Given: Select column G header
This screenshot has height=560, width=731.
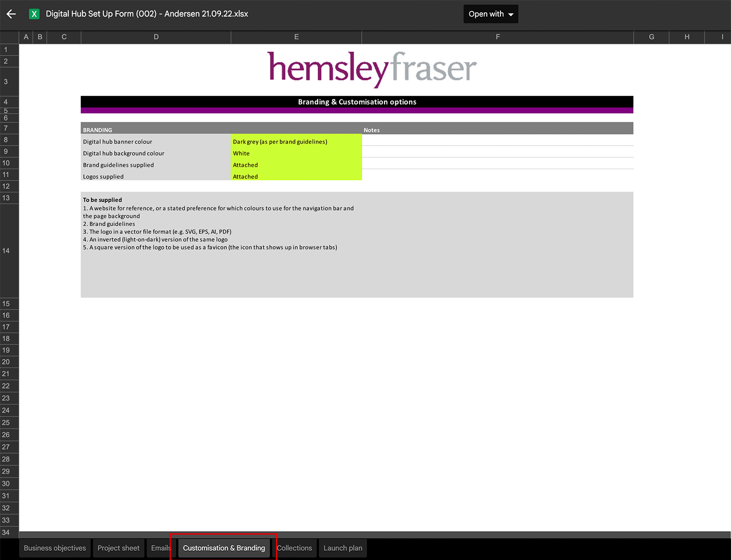Looking at the screenshot, I should click(652, 37).
